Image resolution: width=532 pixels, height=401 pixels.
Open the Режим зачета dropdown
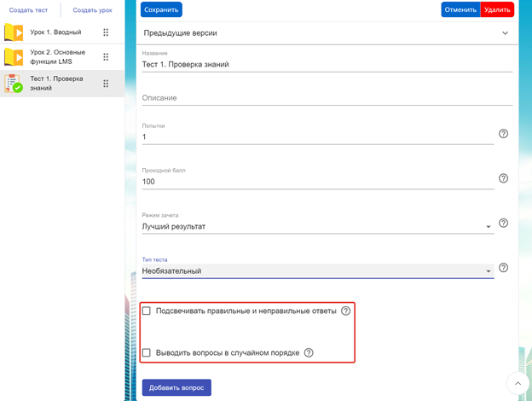click(x=317, y=226)
